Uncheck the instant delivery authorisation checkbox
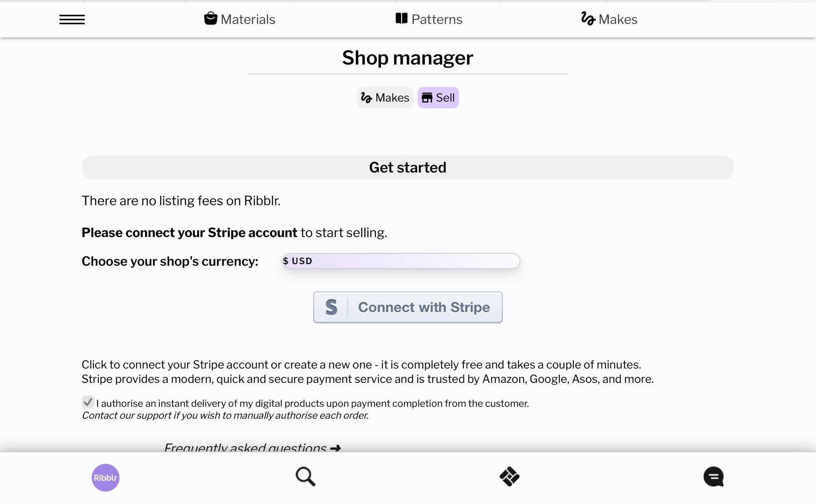 coord(88,402)
